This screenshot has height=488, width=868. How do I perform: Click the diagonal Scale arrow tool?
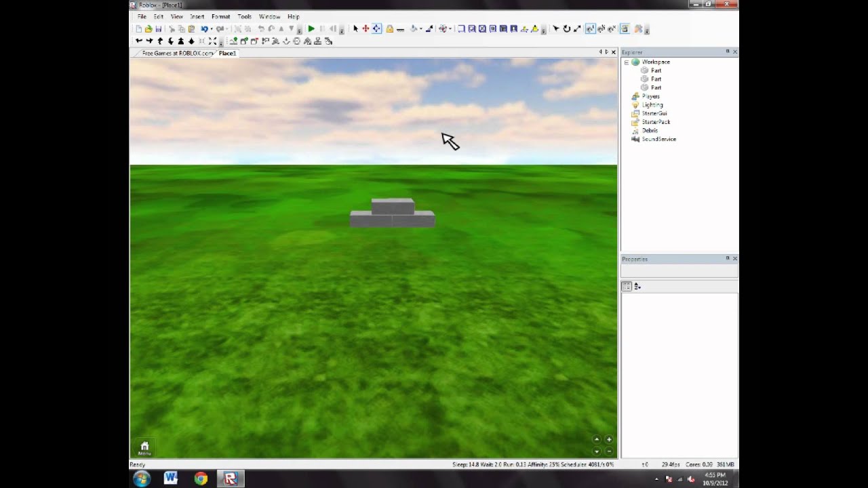(x=577, y=29)
